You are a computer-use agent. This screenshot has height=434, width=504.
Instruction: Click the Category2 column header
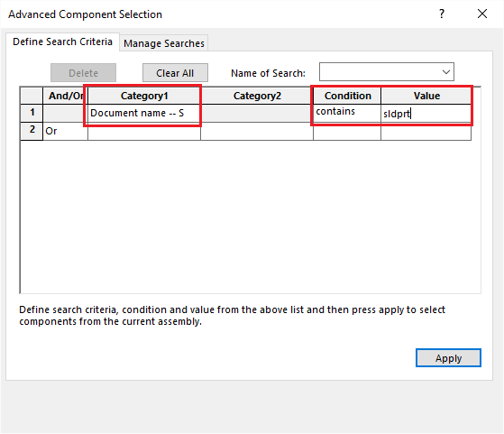(257, 96)
